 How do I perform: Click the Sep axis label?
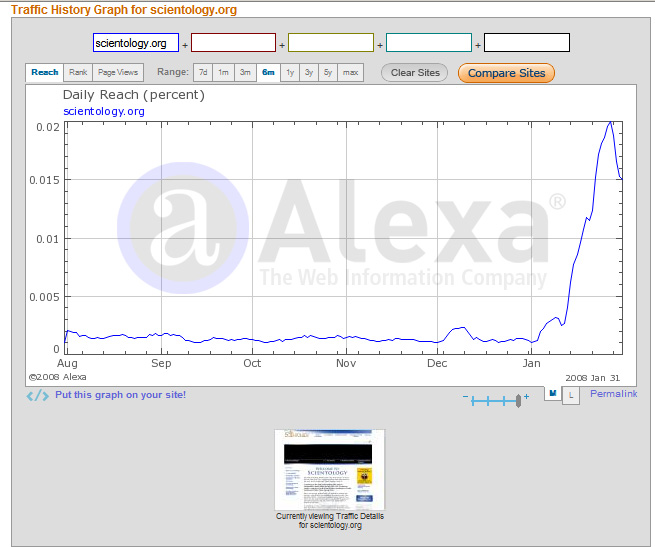click(161, 364)
